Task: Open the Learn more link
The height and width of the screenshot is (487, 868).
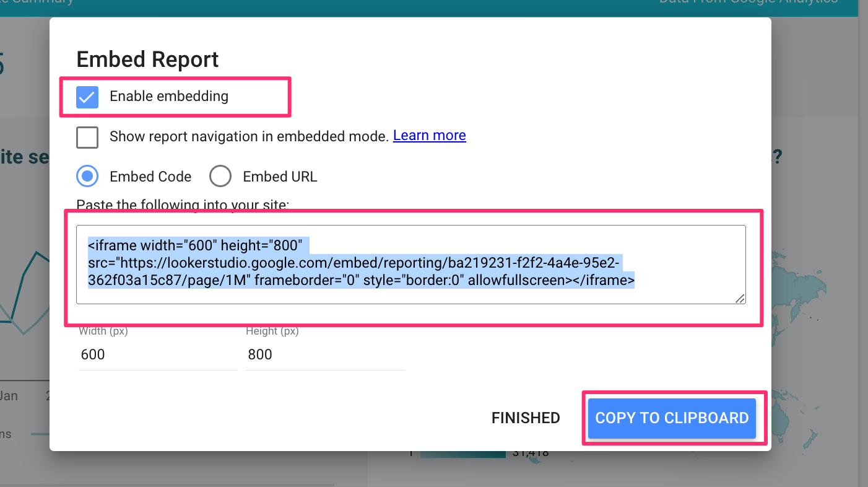Action: [429, 136]
